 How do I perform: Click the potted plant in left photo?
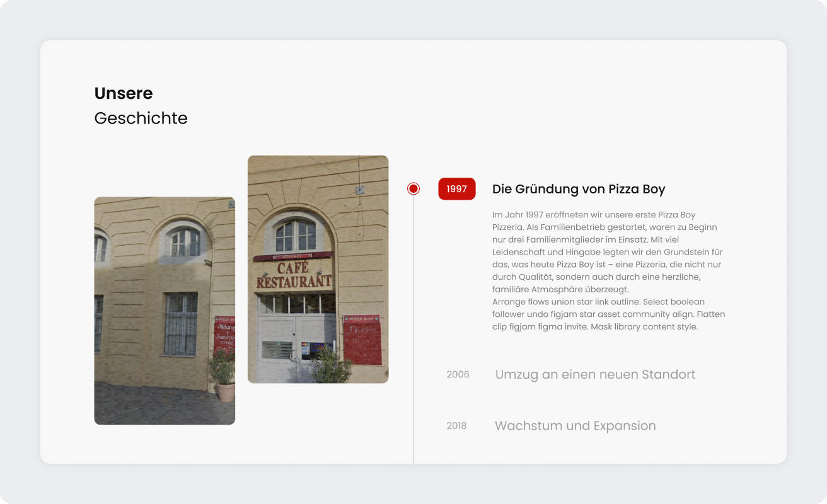pos(223,374)
